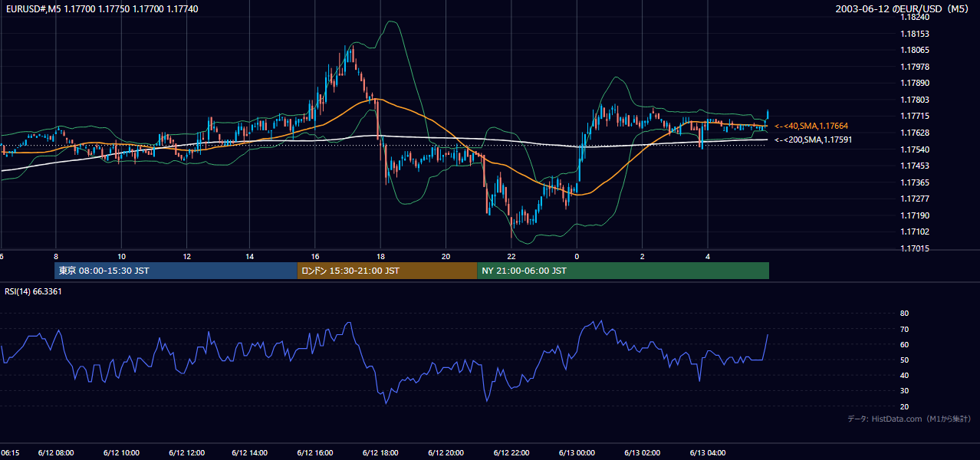980x460 pixels.
Task: Click price axis label 1.17102
Action: 915,232
